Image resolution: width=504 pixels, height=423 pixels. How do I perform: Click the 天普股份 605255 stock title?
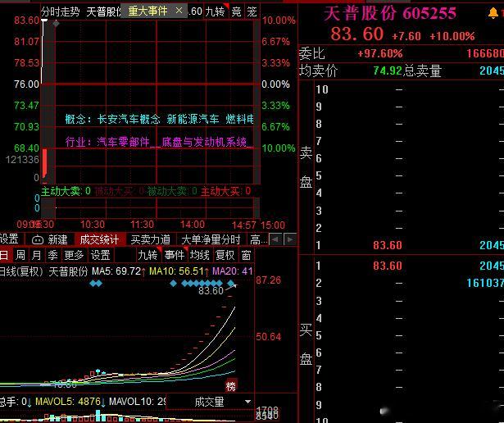tap(390, 13)
